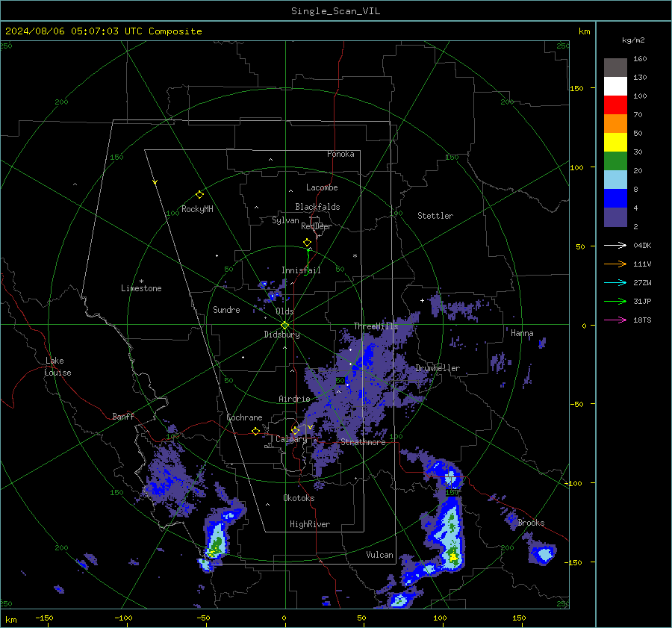Image resolution: width=672 pixels, height=628 pixels.
Task: Click the RedDeer city label
Action: [317, 226]
